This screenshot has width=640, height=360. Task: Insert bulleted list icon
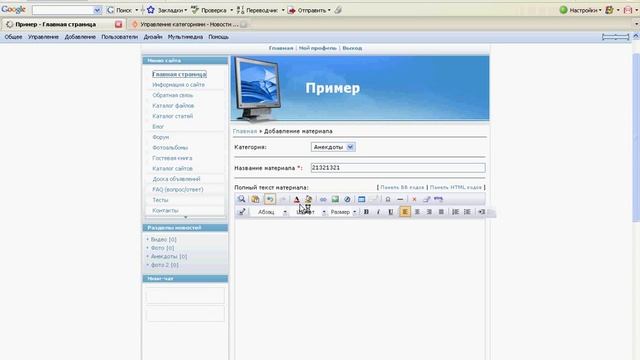467,212
